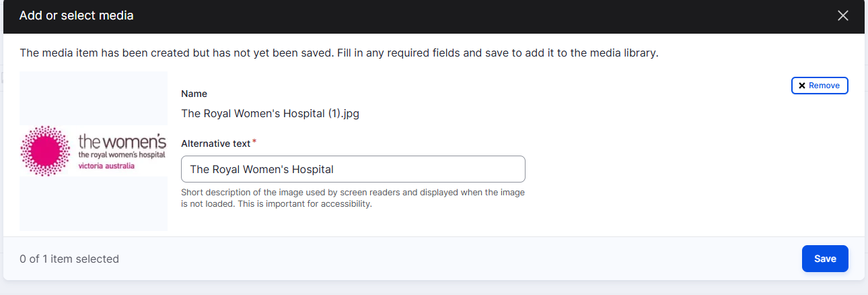Click the pink sunburst logo icon
868x295 pixels.
click(46, 150)
